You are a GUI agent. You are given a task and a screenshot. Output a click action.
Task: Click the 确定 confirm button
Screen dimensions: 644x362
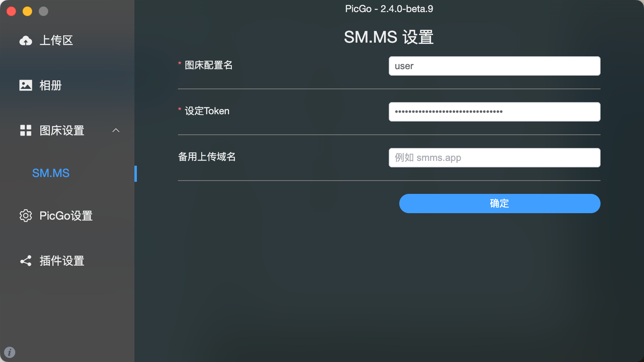point(500,204)
